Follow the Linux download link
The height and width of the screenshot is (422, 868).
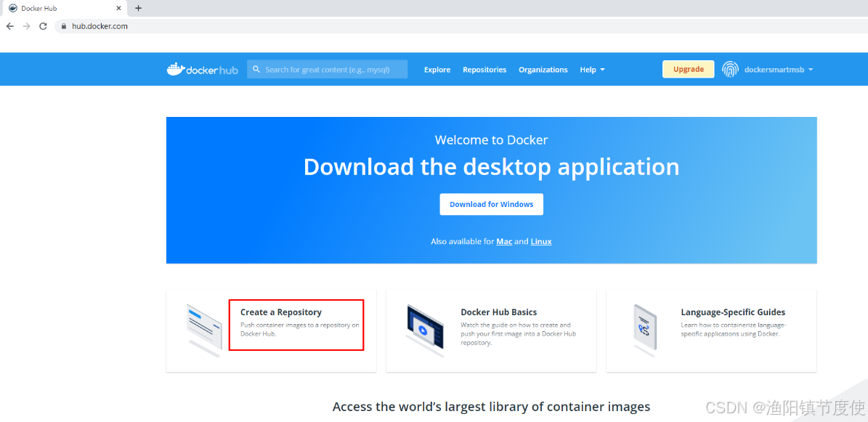pyautogui.click(x=541, y=241)
